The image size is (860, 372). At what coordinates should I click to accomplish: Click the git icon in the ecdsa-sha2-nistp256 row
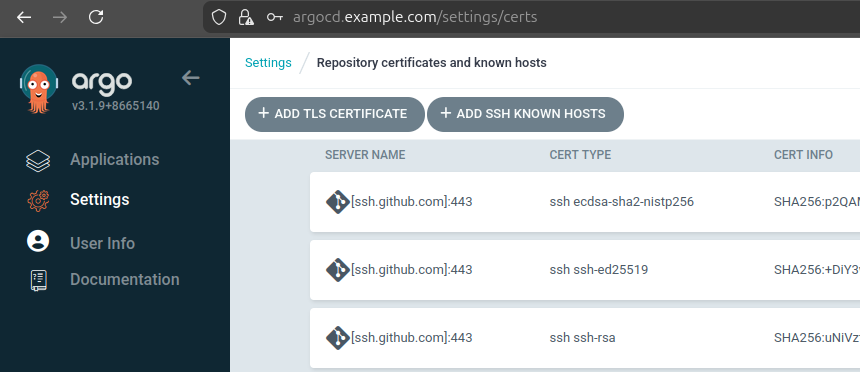338,202
